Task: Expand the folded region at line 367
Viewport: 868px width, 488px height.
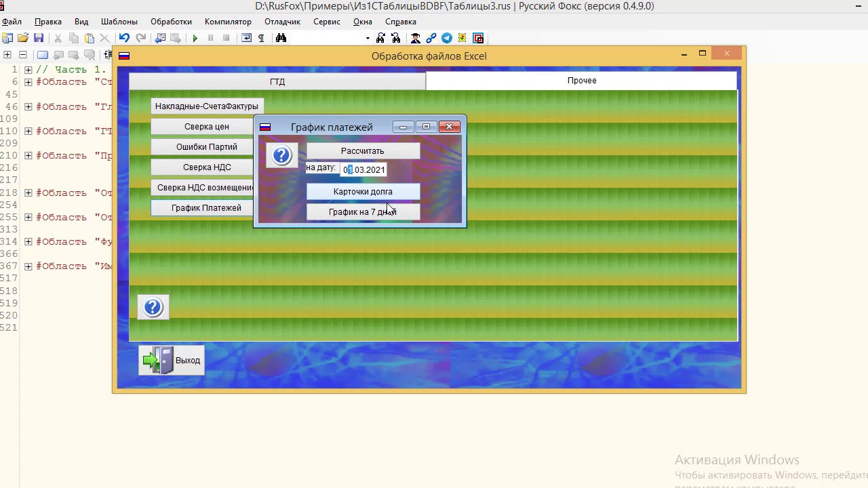Action: (x=28, y=266)
